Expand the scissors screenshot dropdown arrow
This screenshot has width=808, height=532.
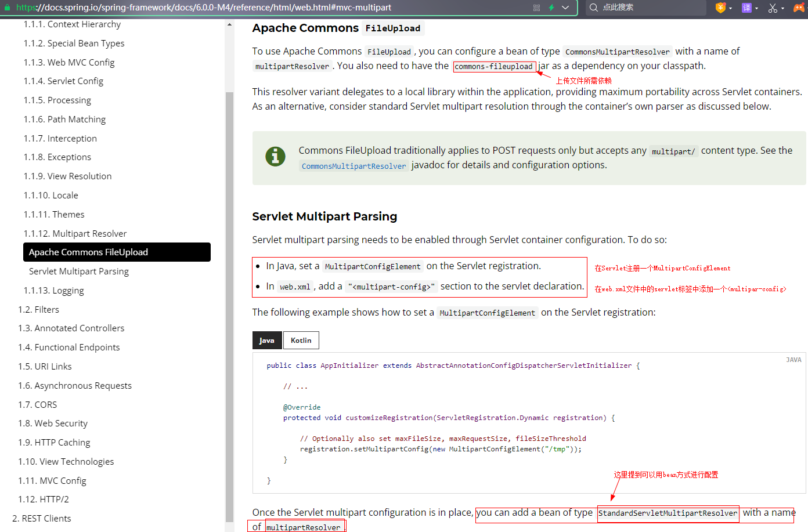tap(782, 8)
